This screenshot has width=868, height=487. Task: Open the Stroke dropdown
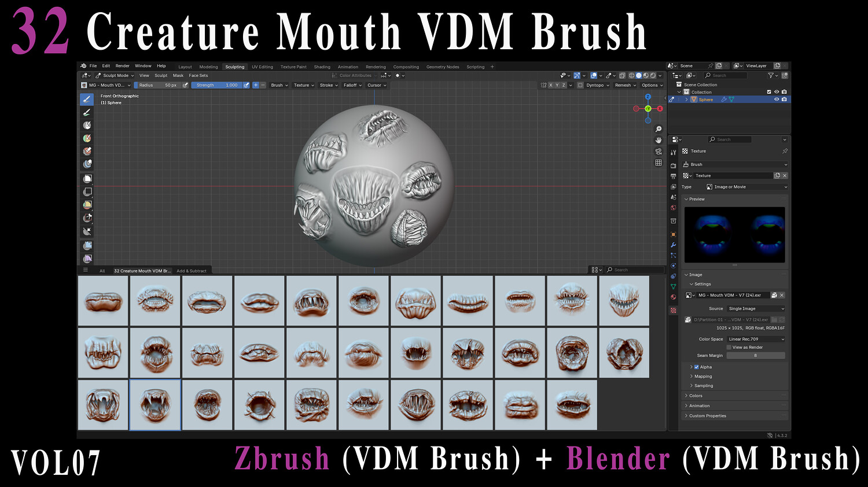click(x=329, y=85)
